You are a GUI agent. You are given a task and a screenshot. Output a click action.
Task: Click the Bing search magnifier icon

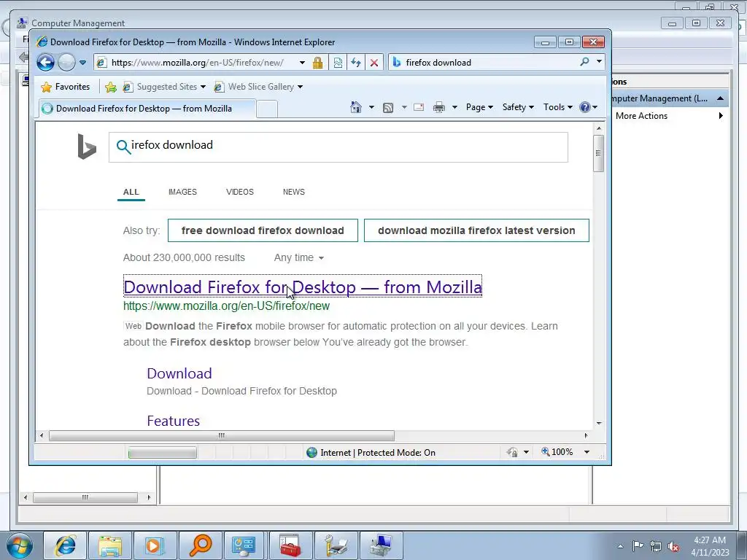tap(123, 147)
